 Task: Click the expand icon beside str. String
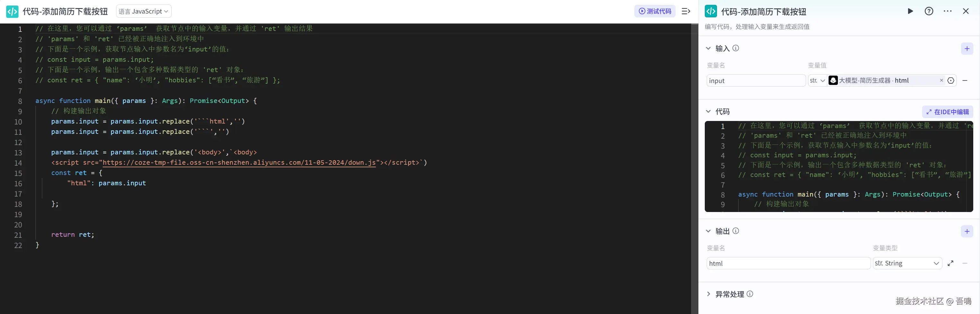click(x=951, y=263)
